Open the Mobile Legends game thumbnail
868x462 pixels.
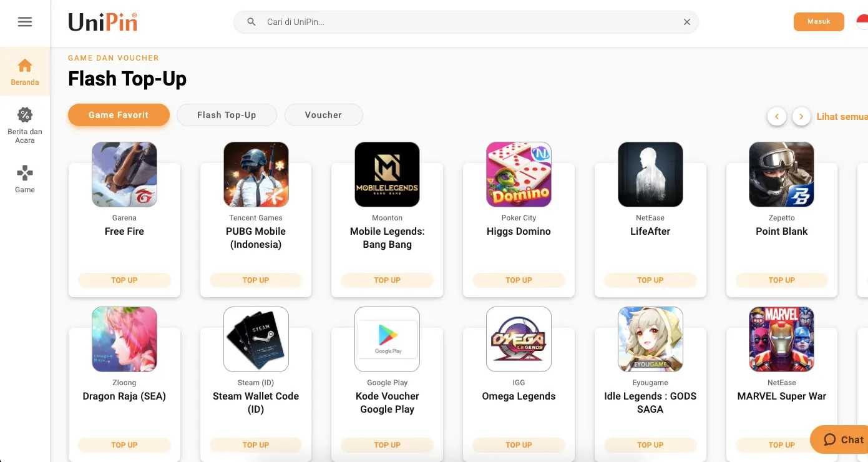pos(388,174)
